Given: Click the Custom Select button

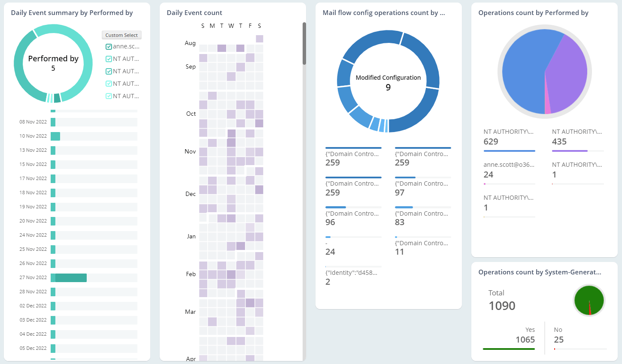Looking at the screenshot, I should (121, 35).
